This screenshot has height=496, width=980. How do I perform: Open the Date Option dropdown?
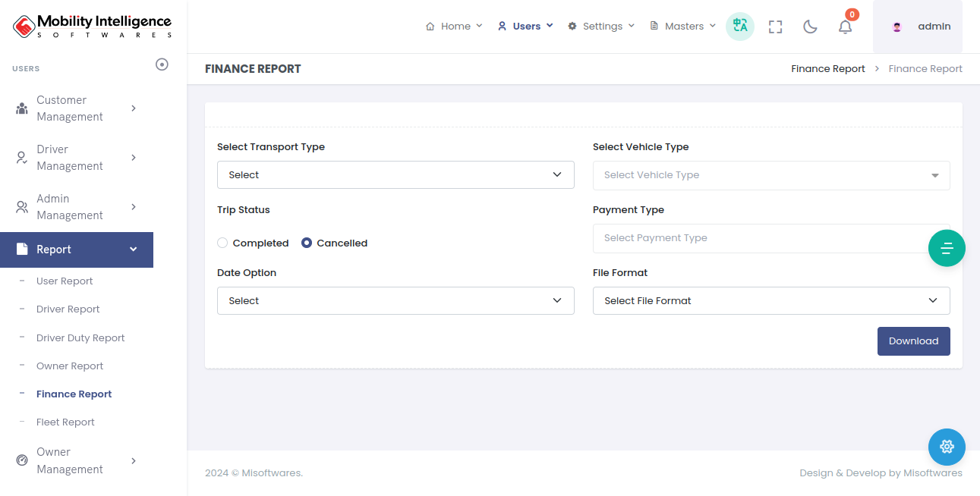(x=395, y=301)
